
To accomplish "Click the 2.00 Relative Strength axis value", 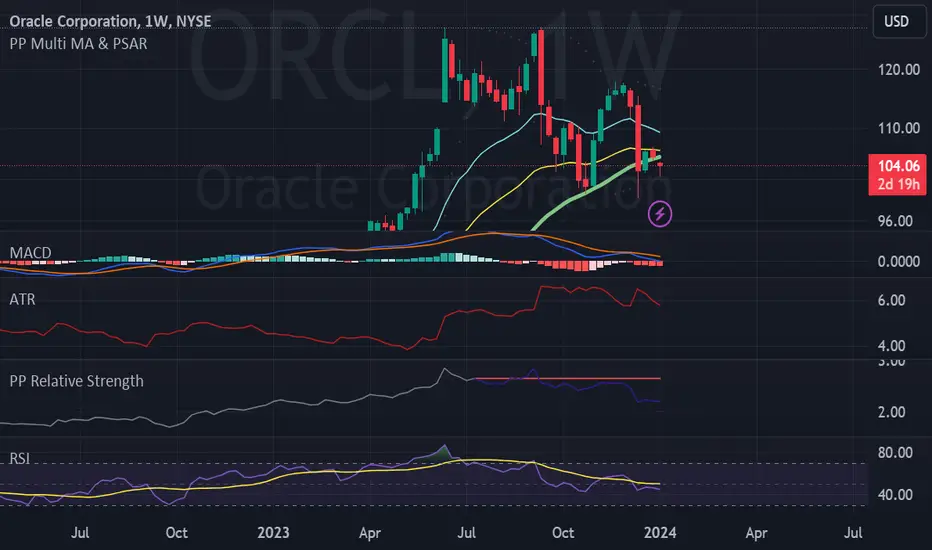I will pyautogui.click(x=892, y=412).
